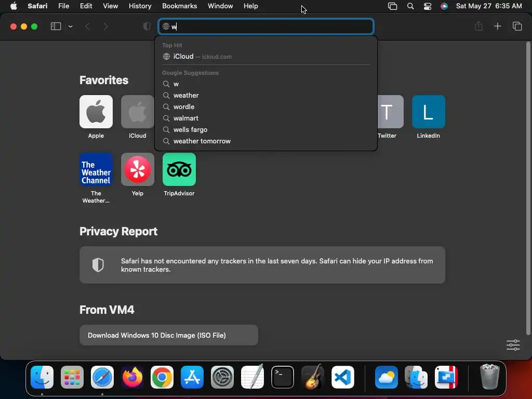Open Trash from the Dock
The image size is (532, 399).
coord(489,377)
